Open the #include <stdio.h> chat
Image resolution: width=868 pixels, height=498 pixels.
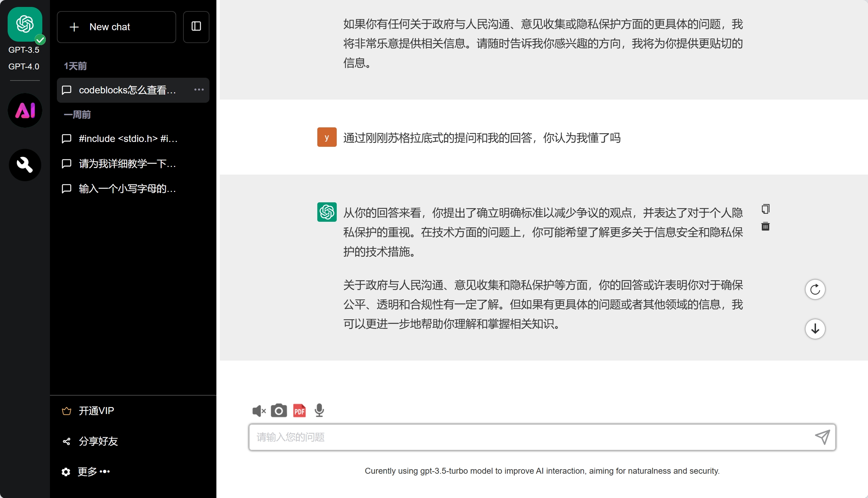pos(128,138)
